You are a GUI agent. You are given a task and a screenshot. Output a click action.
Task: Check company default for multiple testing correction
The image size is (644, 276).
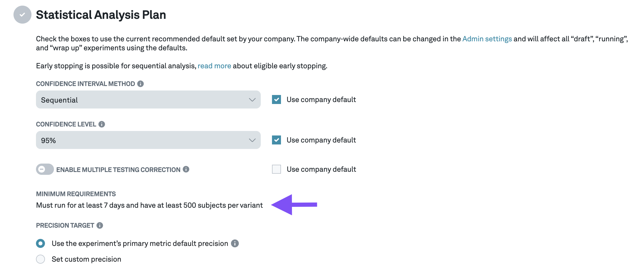tap(276, 169)
